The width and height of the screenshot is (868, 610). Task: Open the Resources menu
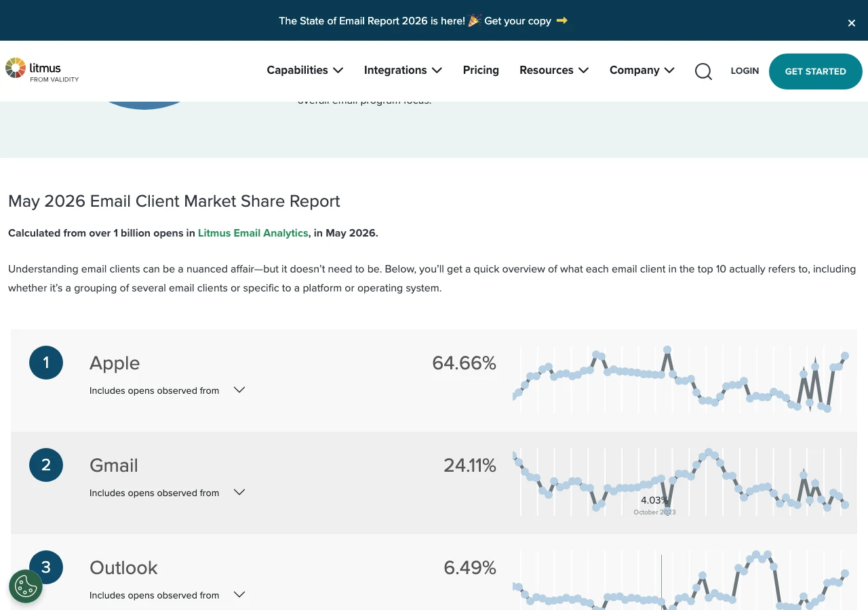click(554, 70)
